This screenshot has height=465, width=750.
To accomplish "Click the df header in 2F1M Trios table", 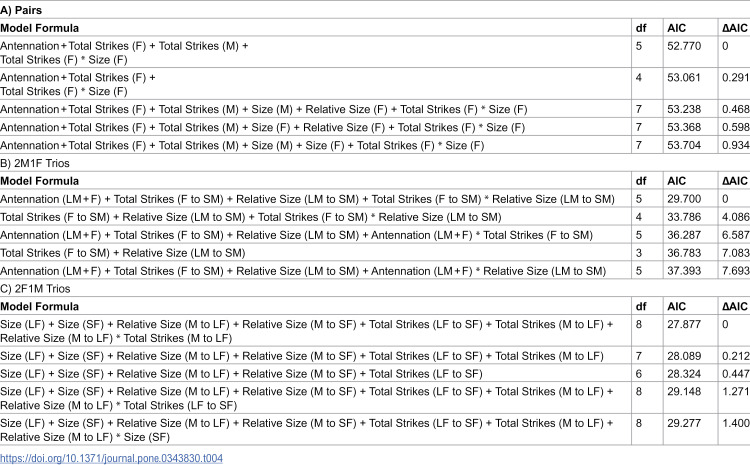I will point(641,306).
